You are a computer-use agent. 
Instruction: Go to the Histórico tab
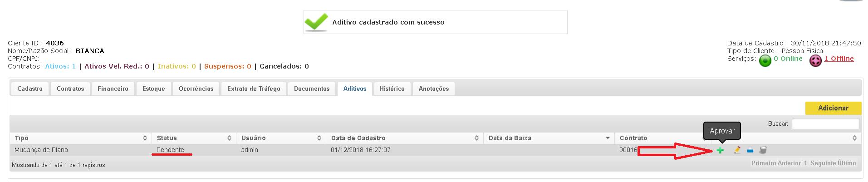pos(392,89)
